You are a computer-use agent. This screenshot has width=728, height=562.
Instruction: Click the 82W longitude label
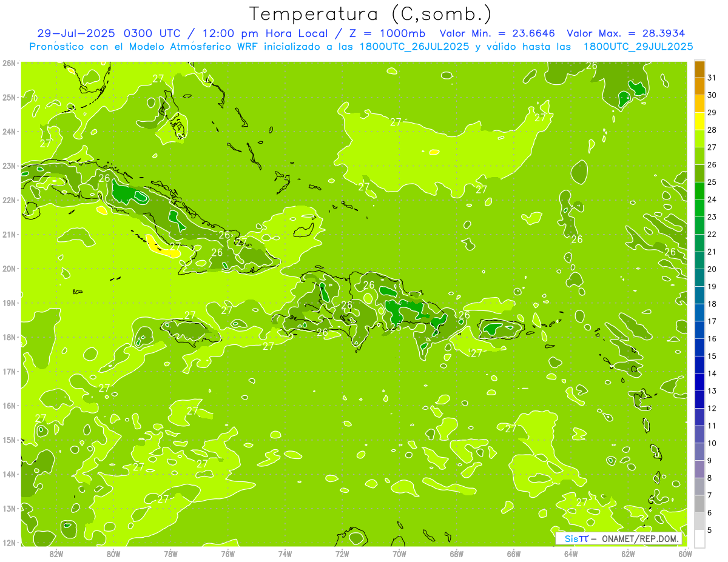click(56, 554)
